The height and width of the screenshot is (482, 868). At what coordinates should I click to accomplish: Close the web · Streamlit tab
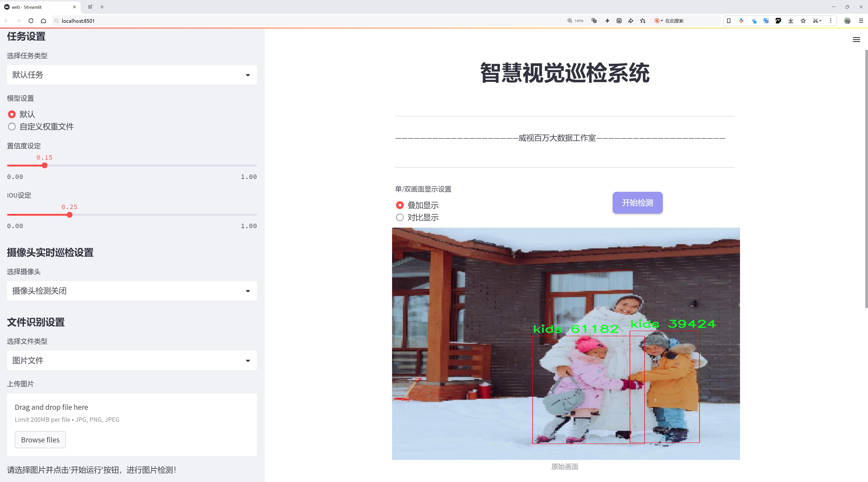coord(74,7)
